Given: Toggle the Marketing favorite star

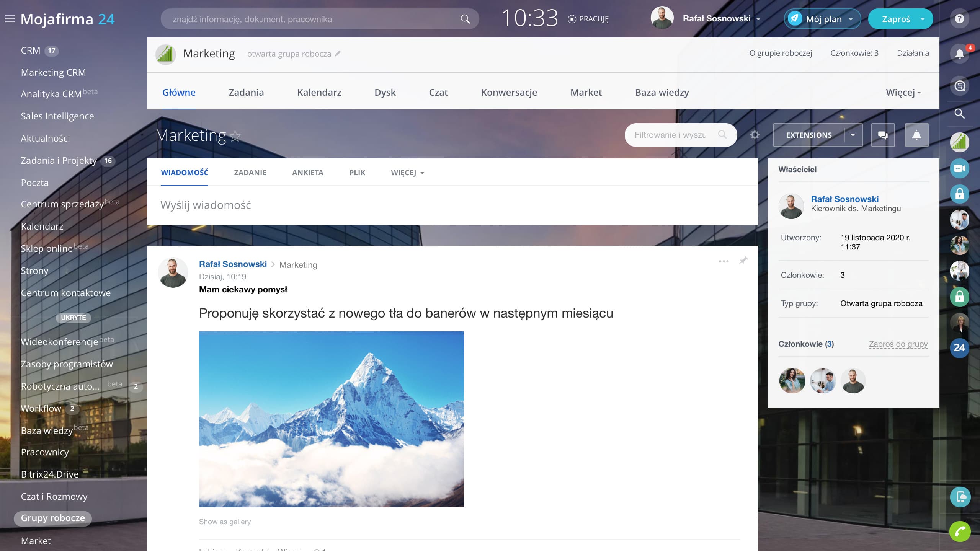Looking at the screenshot, I should (x=235, y=136).
